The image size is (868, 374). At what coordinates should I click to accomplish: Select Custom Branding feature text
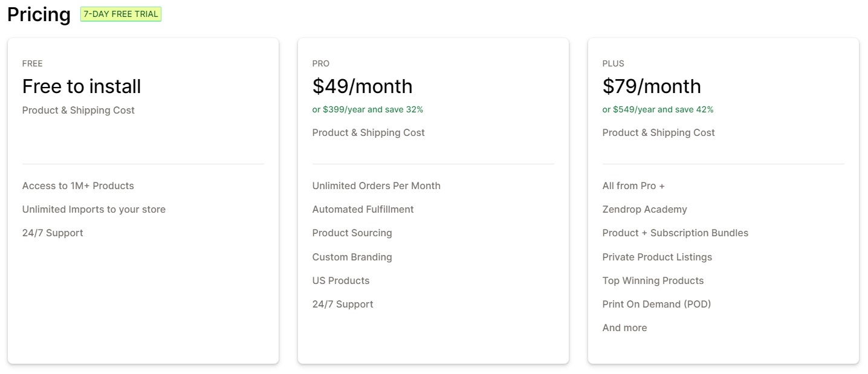pos(352,257)
